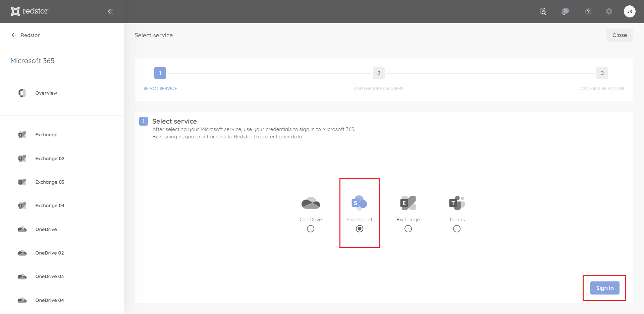The image size is (644, 314).
Task: Click the OneDrive service cloud icon
Action: pyautogui.click(x=311, y=203)
